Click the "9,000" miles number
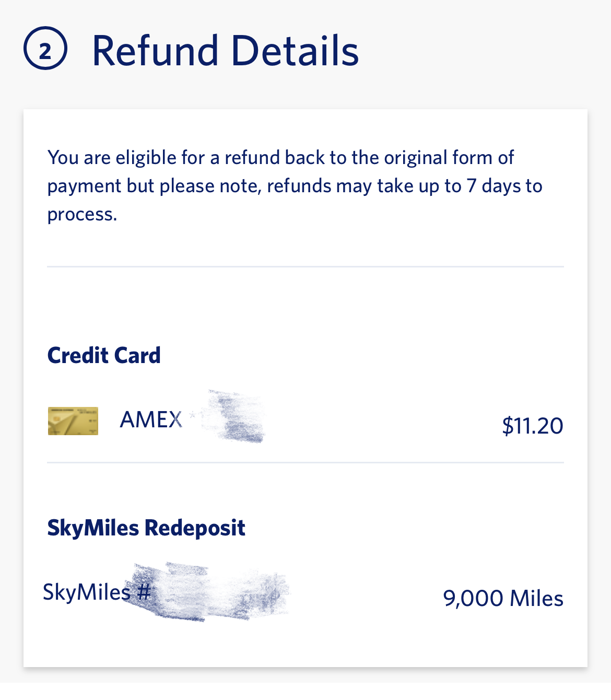The height and width of the screenshot is (700, 611). point(473,599)
